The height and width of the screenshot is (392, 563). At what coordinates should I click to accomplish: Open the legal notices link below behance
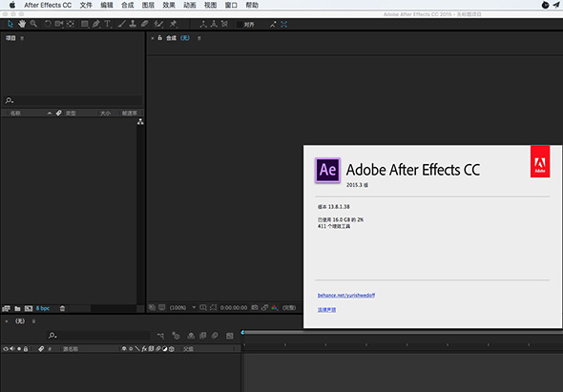pos(326,309)
